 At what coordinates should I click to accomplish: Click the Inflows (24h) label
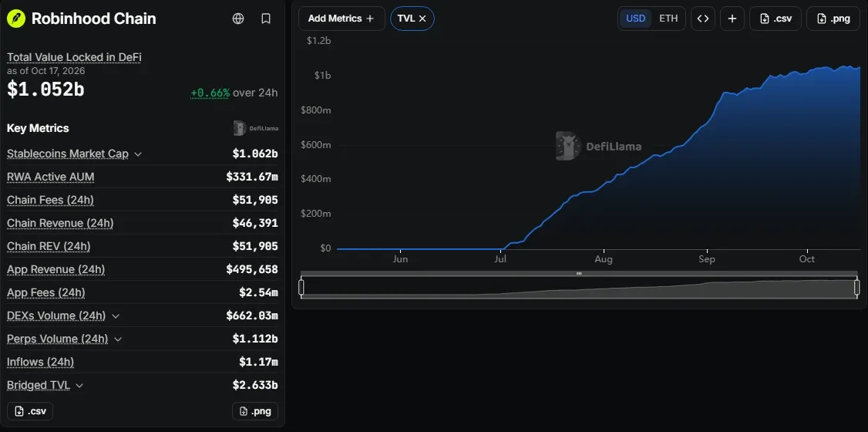[x=40, y=363]
